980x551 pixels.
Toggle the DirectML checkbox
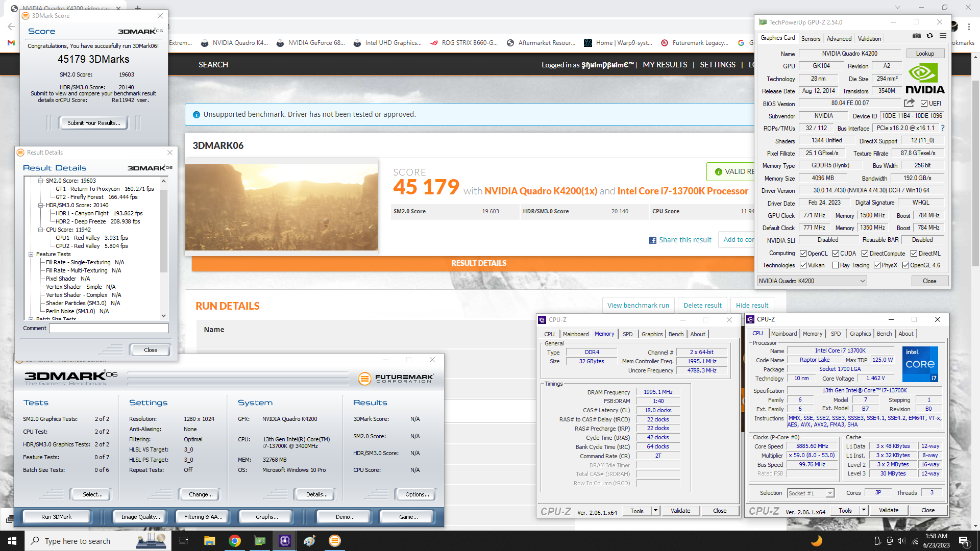(914, 254)
